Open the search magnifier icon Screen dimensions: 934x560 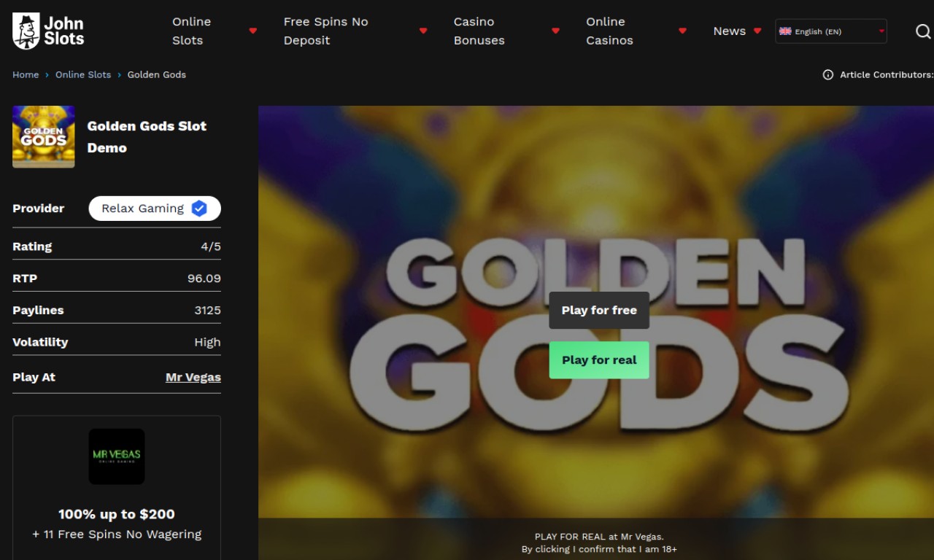(x=922, y=31)
